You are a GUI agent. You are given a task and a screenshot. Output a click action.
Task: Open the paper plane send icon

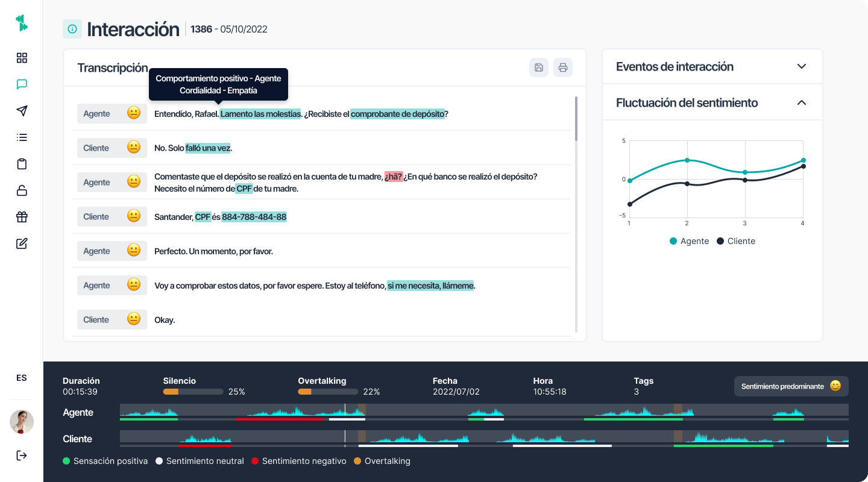point(22,111)
